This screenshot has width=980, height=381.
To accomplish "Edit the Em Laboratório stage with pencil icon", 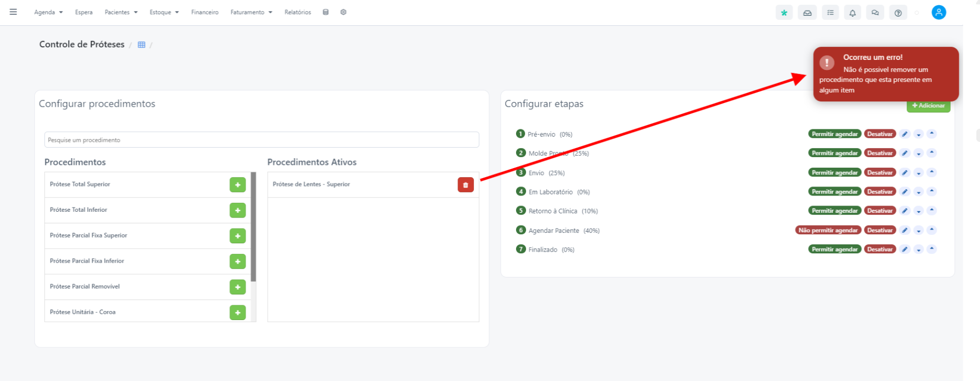I will pyautogui.click(x=905, y=191).
